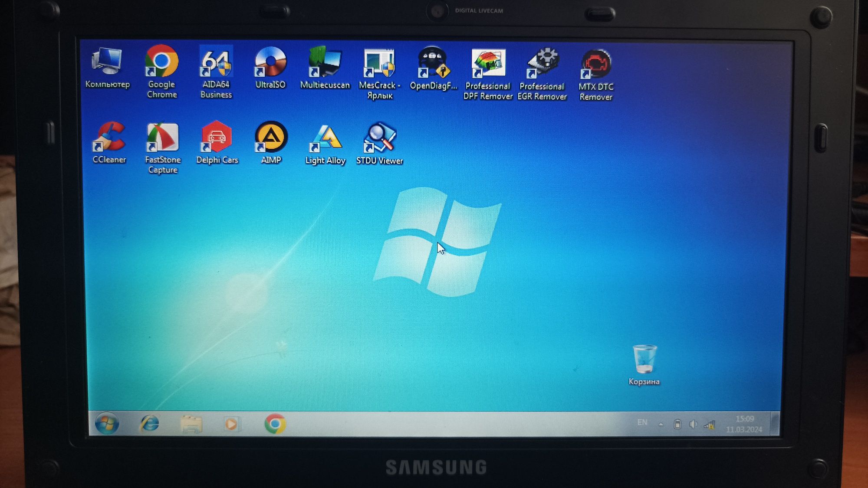
Task: Click the EN language indicator
Action: point(642,422)
